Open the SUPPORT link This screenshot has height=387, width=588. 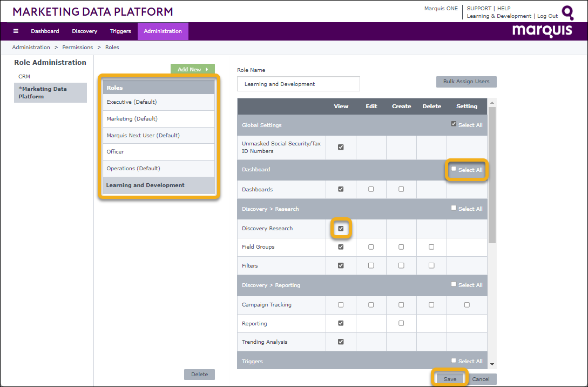479,8
